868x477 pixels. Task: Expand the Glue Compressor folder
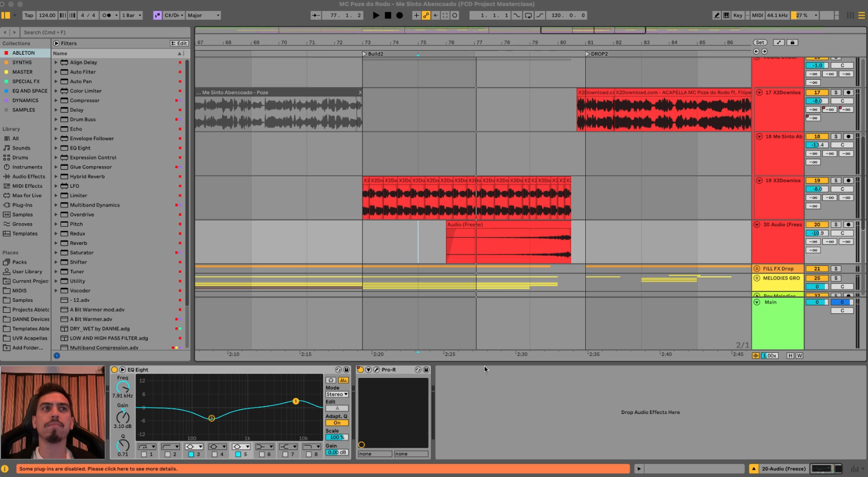tap(56, 167)
